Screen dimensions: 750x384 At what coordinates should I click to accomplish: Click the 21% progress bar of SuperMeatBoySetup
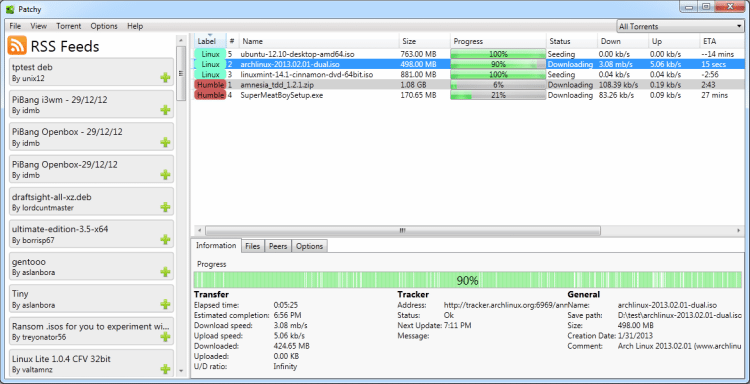498,95
